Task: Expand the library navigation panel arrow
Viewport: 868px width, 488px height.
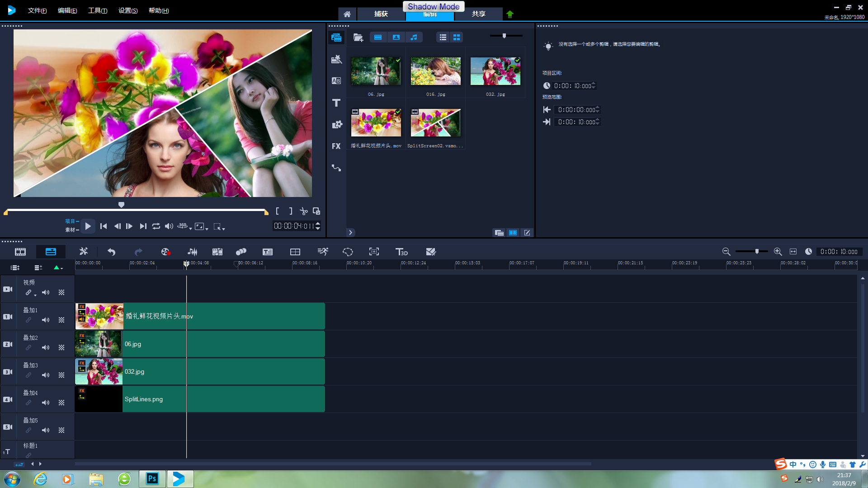Action: [x=350, y=232]
